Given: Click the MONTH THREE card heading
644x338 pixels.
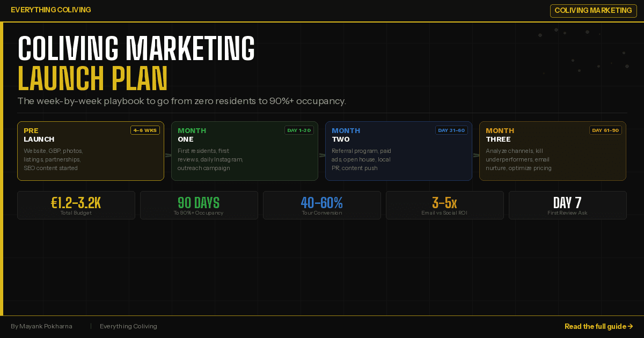Looking at the screenshot, I should [499, 135].
